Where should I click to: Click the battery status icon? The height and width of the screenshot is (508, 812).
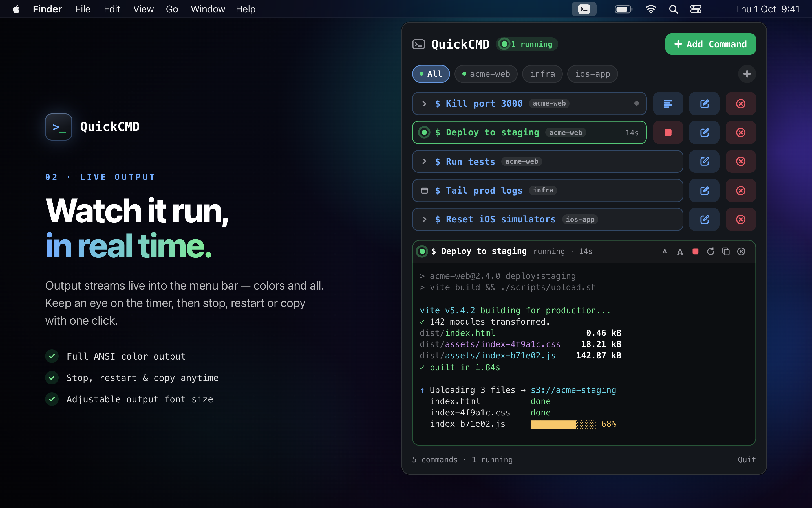click(623, 9)
